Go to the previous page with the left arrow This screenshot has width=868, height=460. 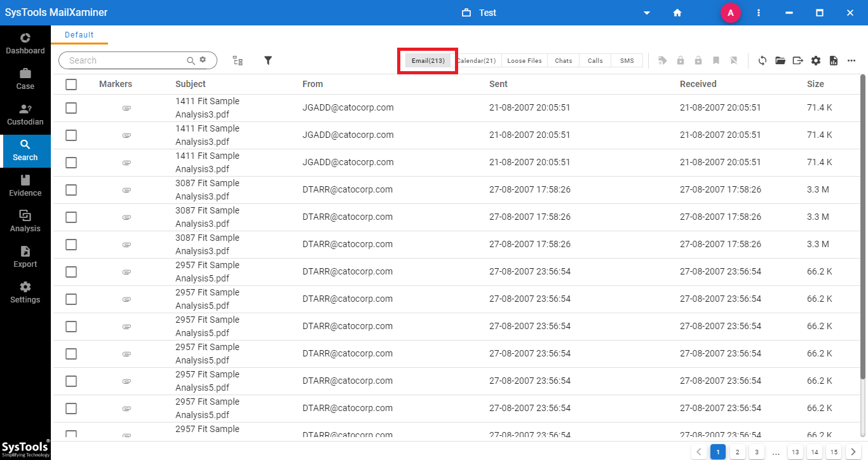coord(698,452)
